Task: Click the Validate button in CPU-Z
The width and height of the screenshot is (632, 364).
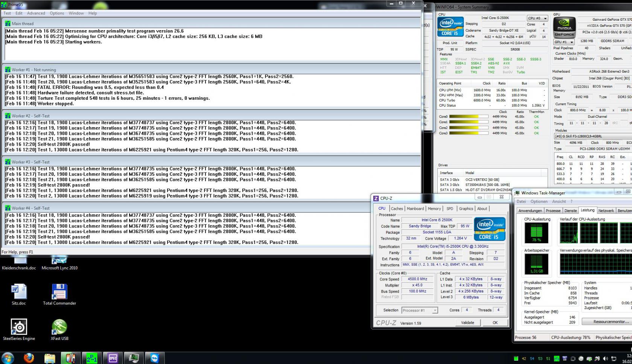Action: tap(468, 323)
